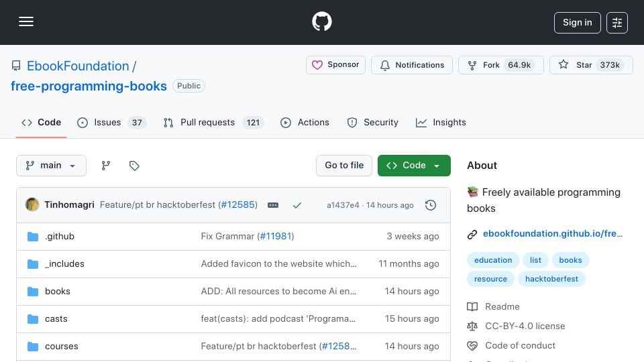Open the settings sliders button near Sign in

[x=617, y=23]
